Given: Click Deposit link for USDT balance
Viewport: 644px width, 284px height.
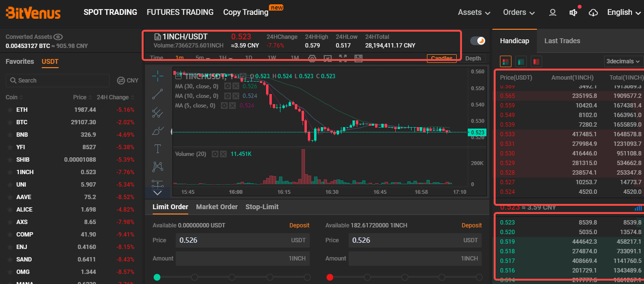Looking at the screenshot, I should (x=299, y=225).
